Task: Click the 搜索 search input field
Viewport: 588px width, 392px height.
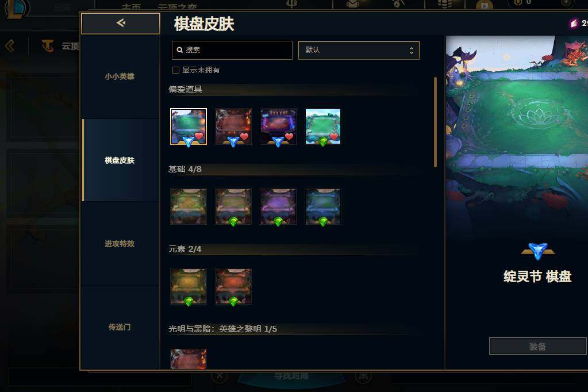Action: [232, 50]
